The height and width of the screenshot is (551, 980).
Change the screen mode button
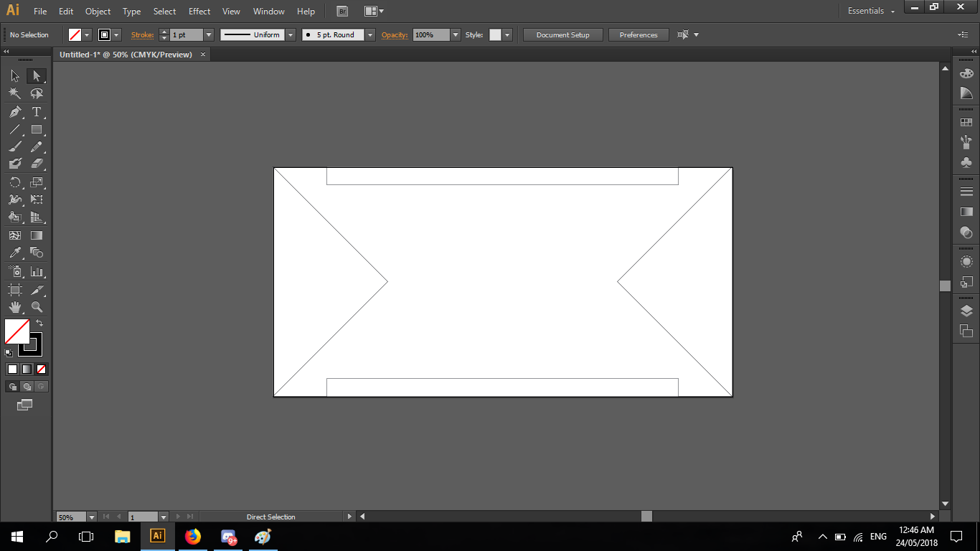[25, 405]
